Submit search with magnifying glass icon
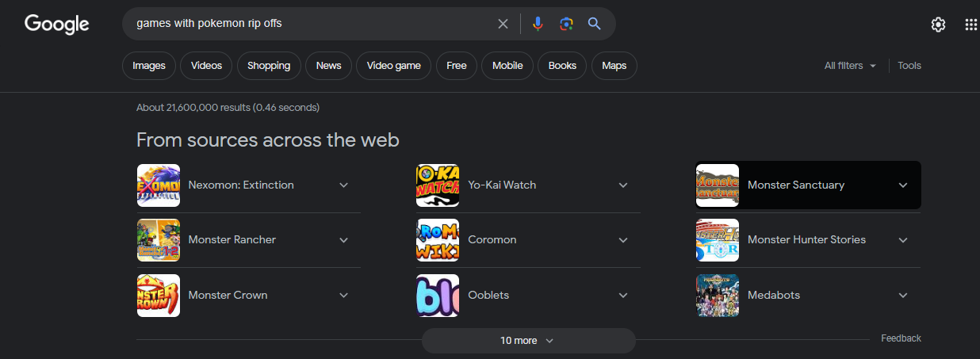This screenshot has width=980, height=359. (x=594, y=24)
